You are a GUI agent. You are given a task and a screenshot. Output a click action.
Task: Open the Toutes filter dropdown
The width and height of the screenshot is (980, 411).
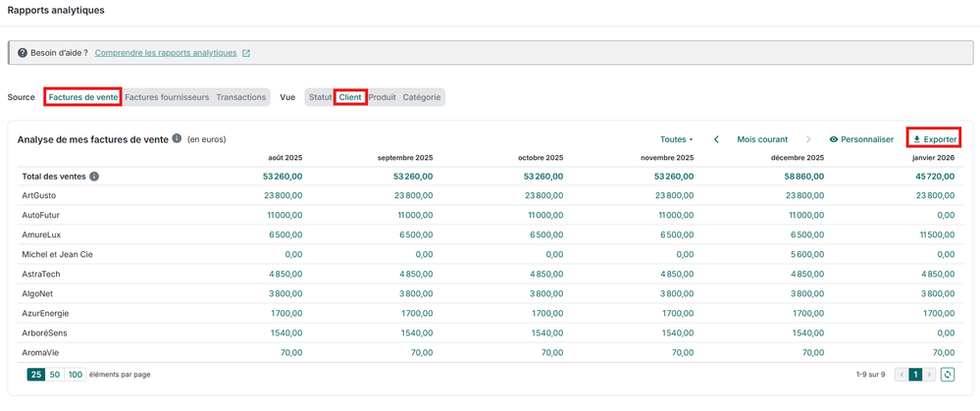pyautogui.click(x=676, y=139)
